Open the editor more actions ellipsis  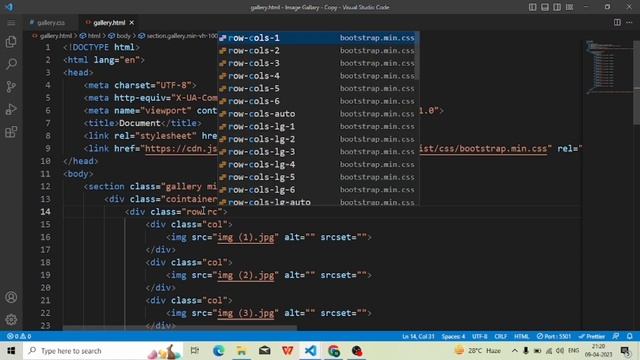629,22
